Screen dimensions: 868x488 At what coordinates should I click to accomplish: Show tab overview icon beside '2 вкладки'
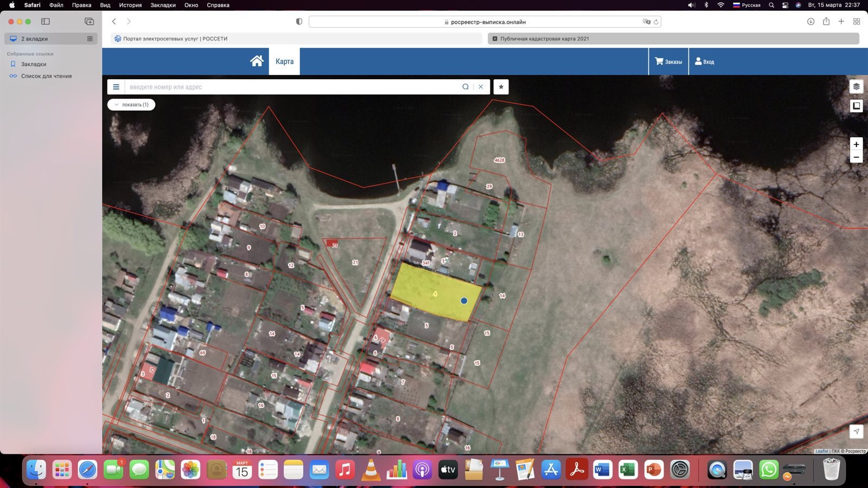point(90,38)
